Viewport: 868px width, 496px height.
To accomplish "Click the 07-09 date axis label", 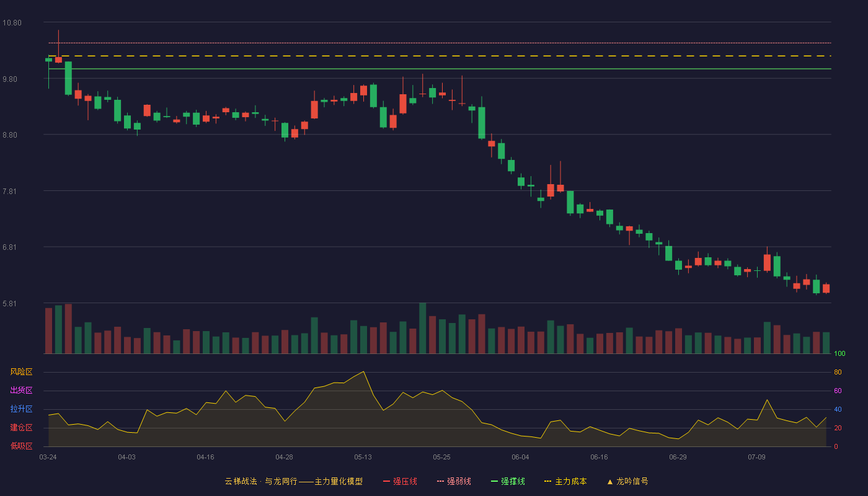I will [756, 457].
